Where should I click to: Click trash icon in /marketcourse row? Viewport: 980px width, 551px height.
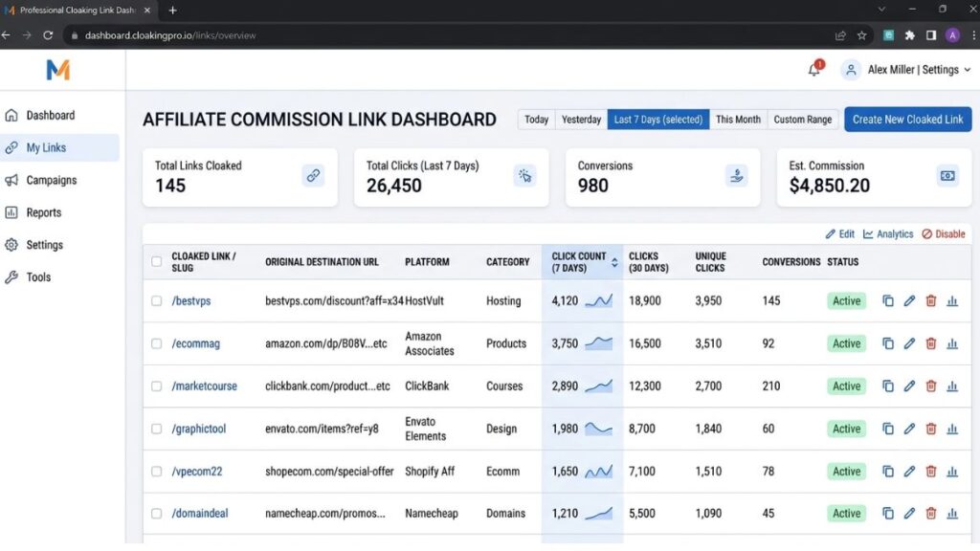[x=930, y=386]
